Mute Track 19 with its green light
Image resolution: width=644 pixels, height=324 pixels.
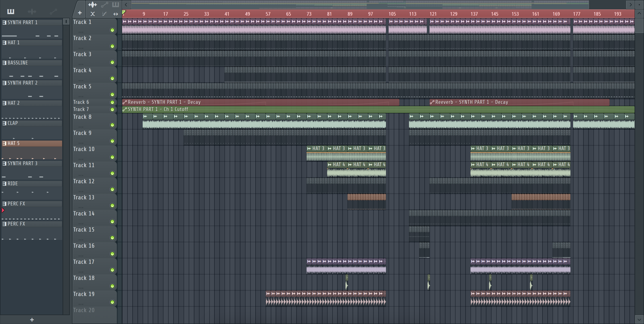click(112, 302)
